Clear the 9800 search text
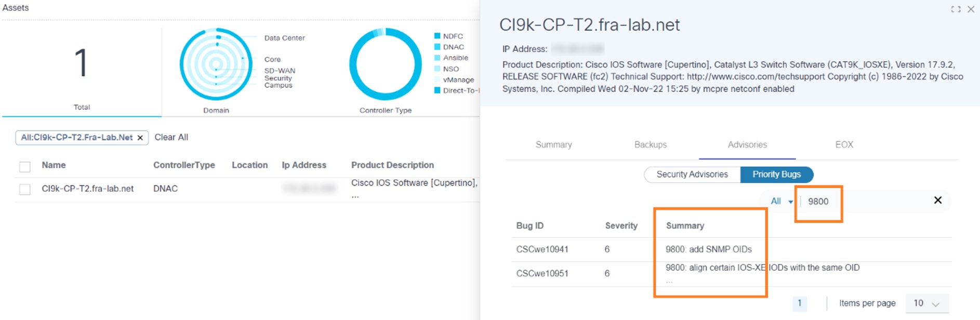The width and height of the screenshot is (980, 320). (x=937, y=201)
